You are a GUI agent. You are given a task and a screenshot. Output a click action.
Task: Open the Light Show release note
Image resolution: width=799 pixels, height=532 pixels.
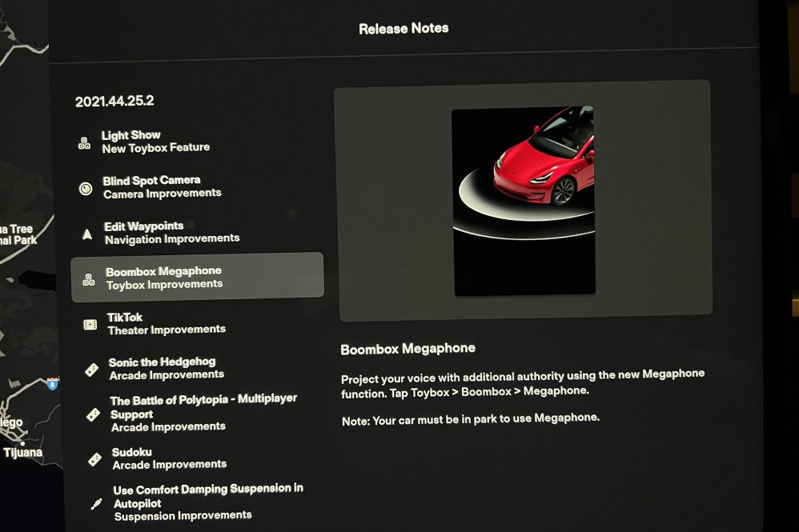click(155, 142)
